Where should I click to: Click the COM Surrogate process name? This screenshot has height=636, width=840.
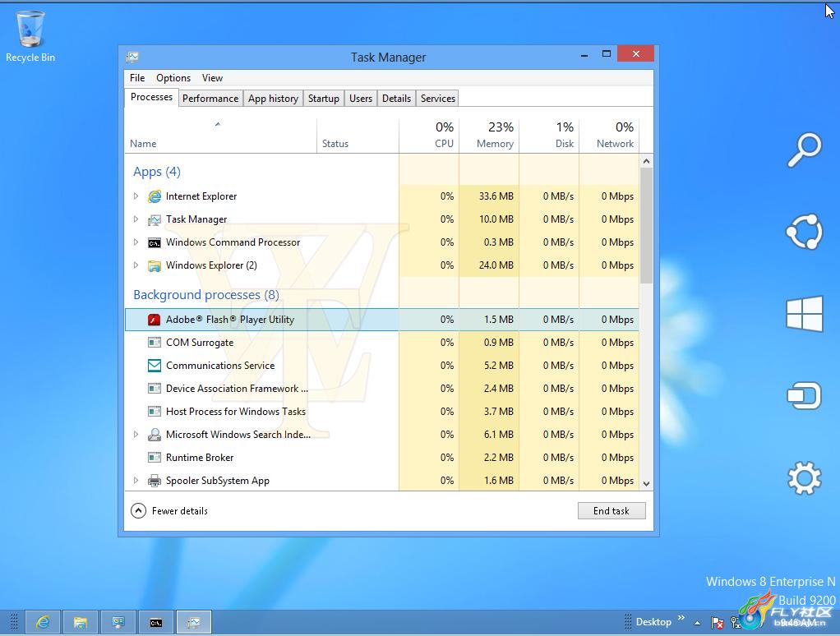pos(200,343)
